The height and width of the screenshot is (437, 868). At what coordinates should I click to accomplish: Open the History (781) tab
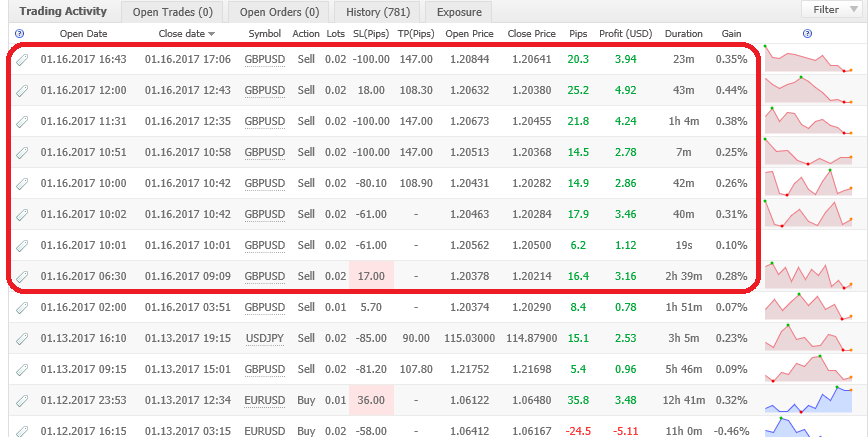coord(376,12)
